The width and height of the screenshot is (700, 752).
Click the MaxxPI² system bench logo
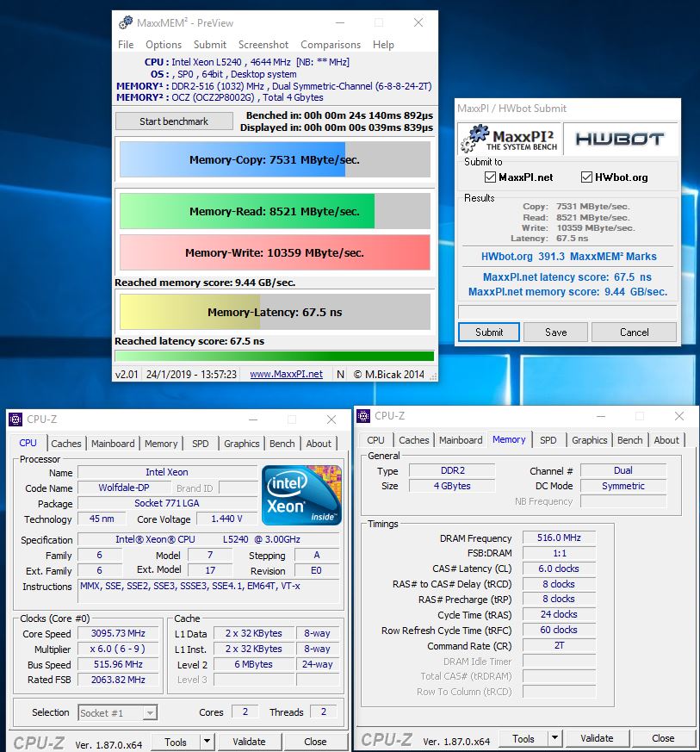(510, 138)
